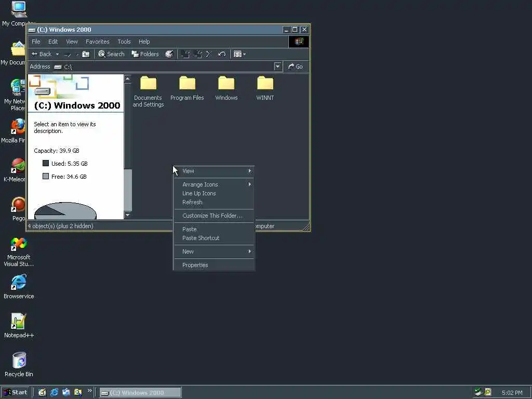
Task: Open Properties from context menu
Action: [214, 265]
